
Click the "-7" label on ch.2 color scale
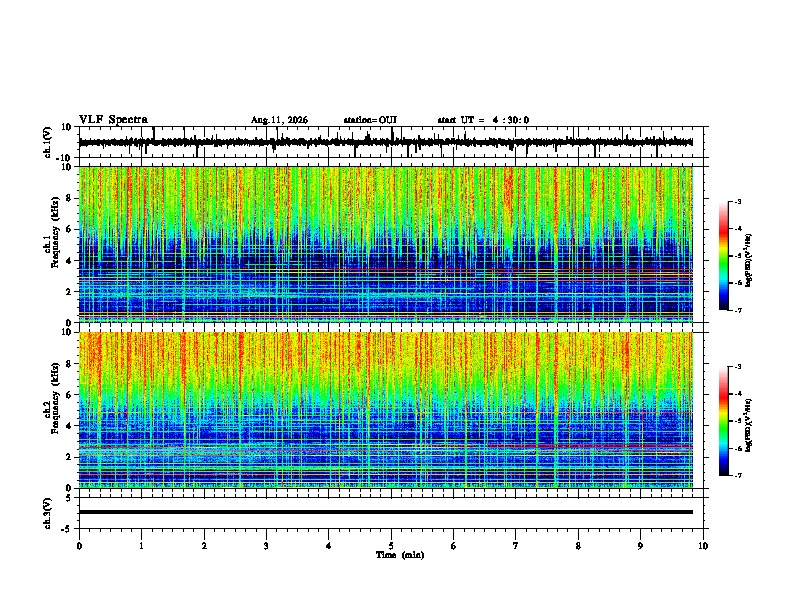click(738, 476)
